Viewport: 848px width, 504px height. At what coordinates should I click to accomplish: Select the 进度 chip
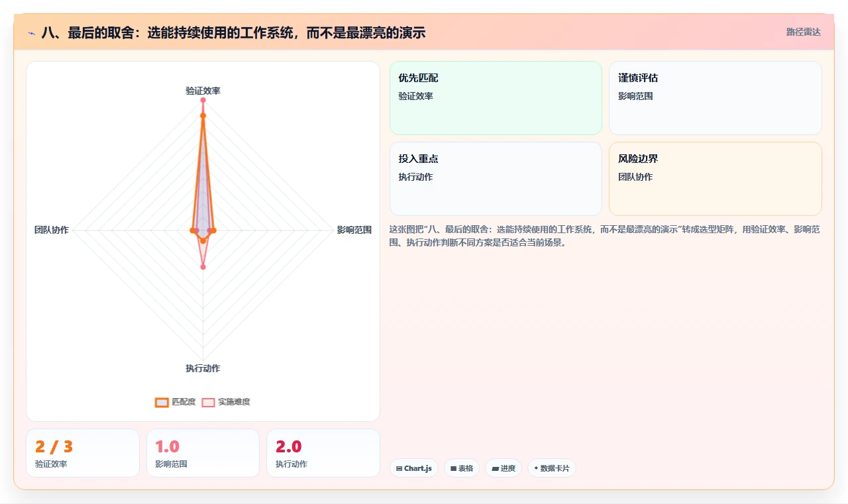click(x=503, y=468)
